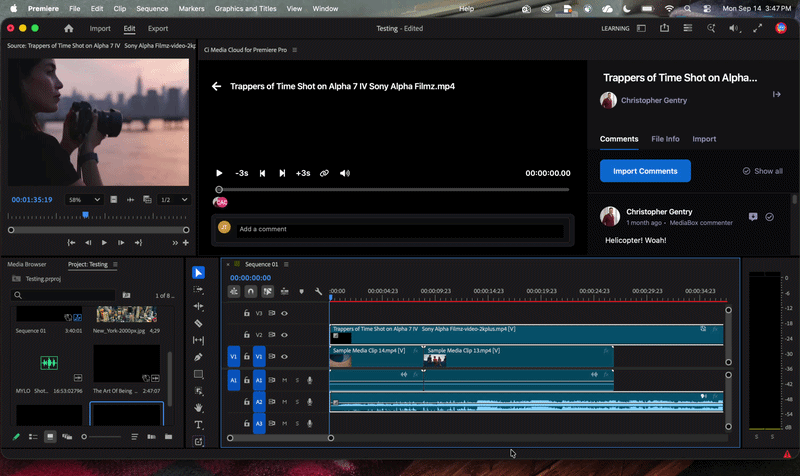Go back with the left arrow in Ci panel
Image resolution: width=800 pixels, height=476 pixels.
coord(216,86)
